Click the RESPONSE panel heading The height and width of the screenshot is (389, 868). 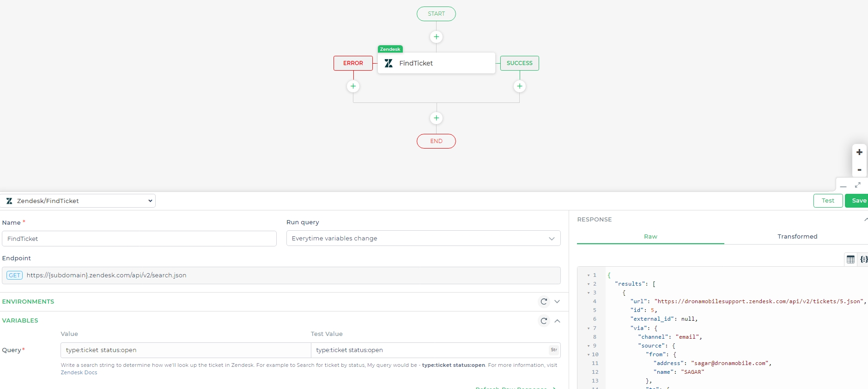point(595,219)
